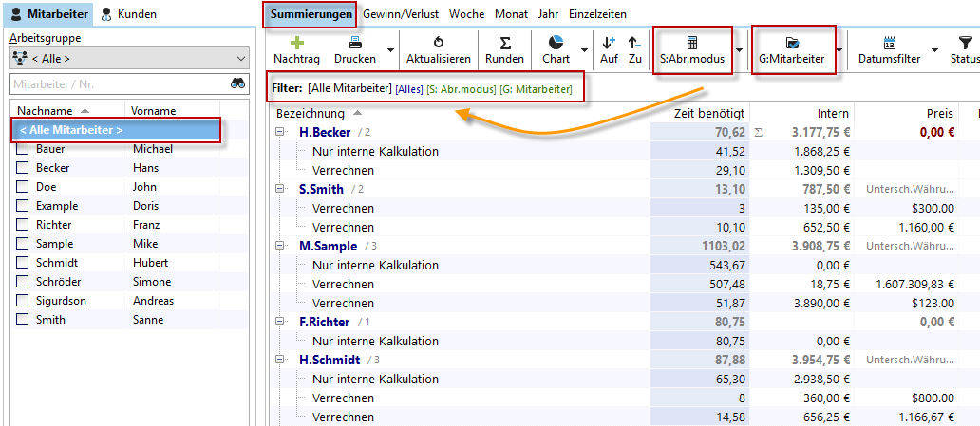The height and width of the screenshot is (426, 980).
Task: Open the Arbeitsgruppe dropdown
Action: pos(128,58)
